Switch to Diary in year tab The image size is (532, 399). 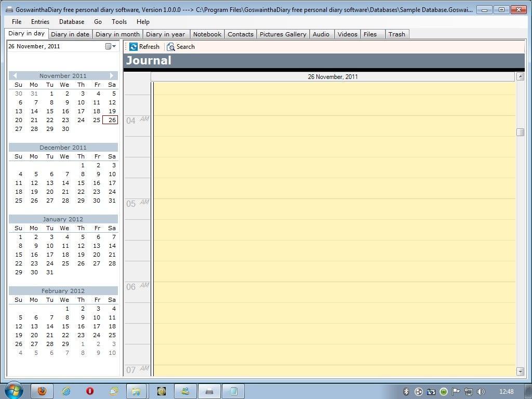point(166,34)
